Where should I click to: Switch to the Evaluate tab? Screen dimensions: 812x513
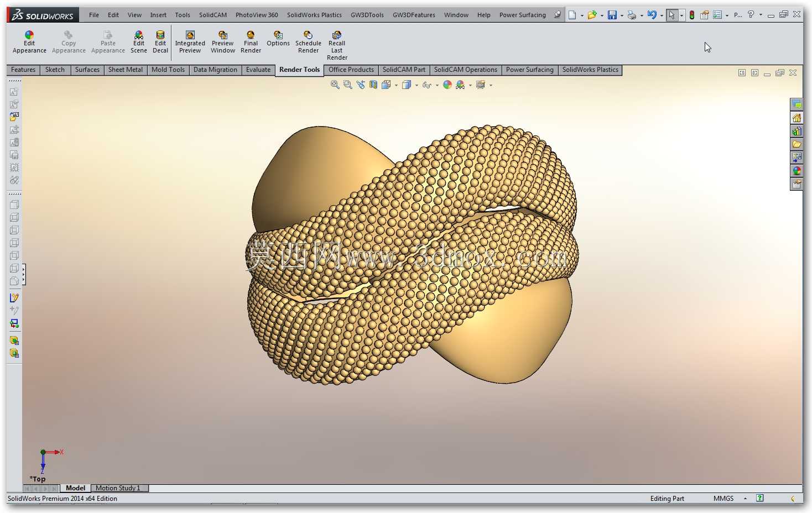258,70
